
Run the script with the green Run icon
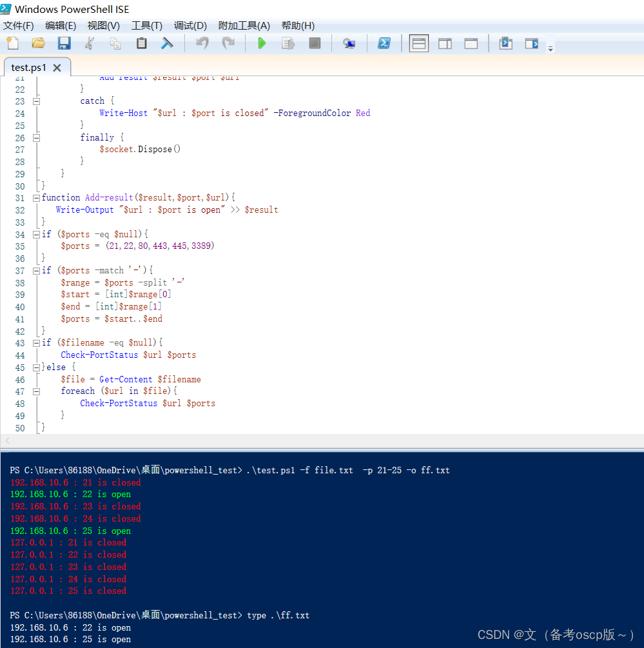[262, 43]
